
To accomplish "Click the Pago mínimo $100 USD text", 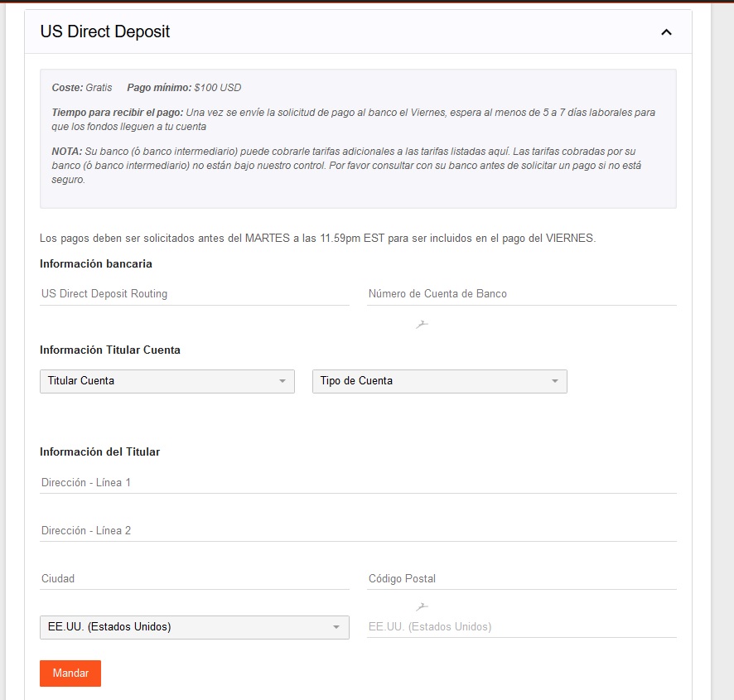I will click(x=184, y=87).
